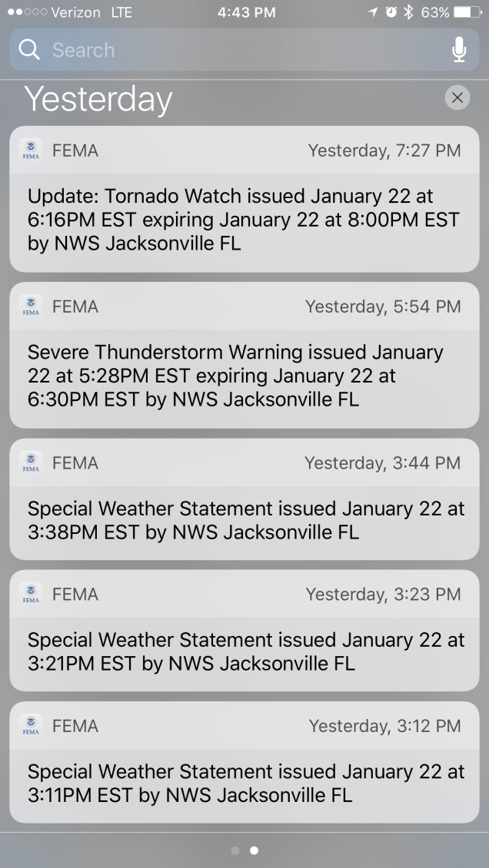Open the Tornado Watch update notification

[244, 221]
